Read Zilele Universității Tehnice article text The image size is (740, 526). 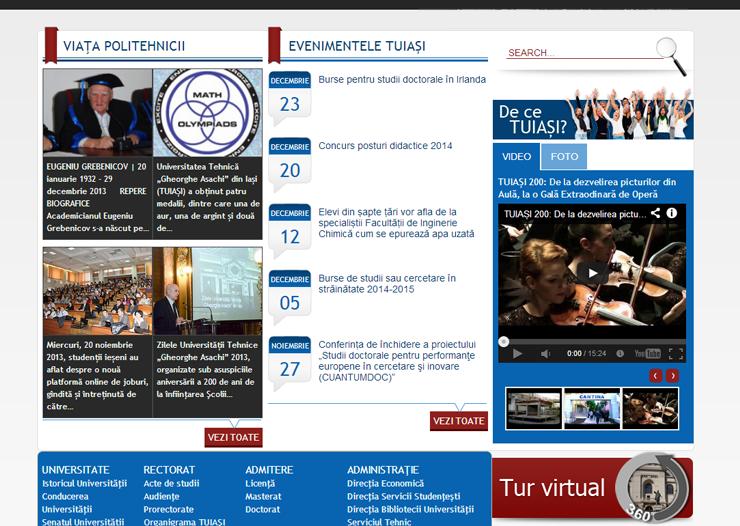tap(208, 369)
